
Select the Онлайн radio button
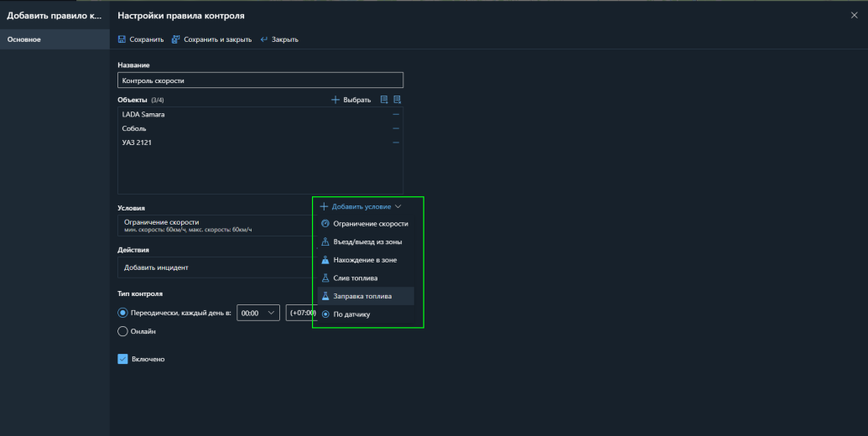[x=122, y=331]
